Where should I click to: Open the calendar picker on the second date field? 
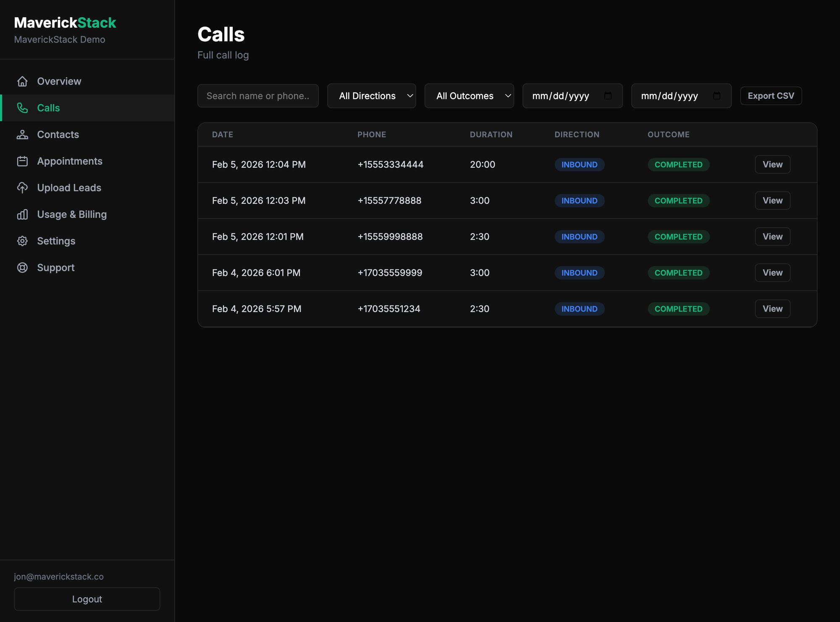(x=717, y=96)
